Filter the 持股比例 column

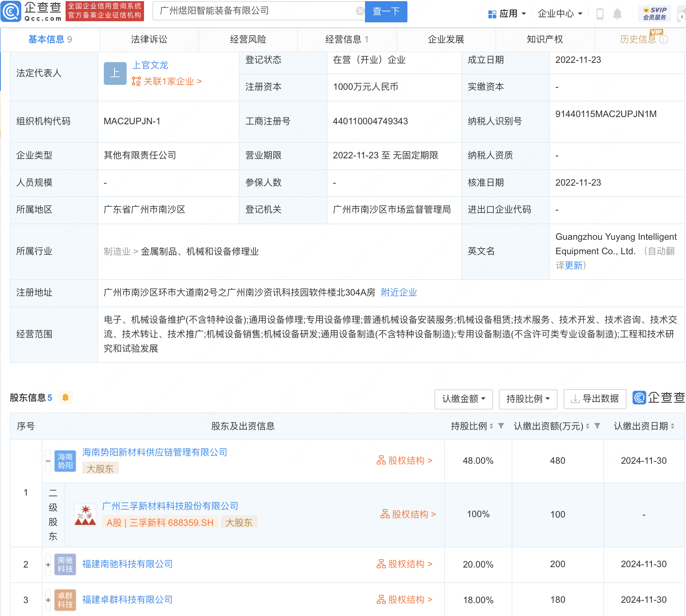[x=501, y=426]
